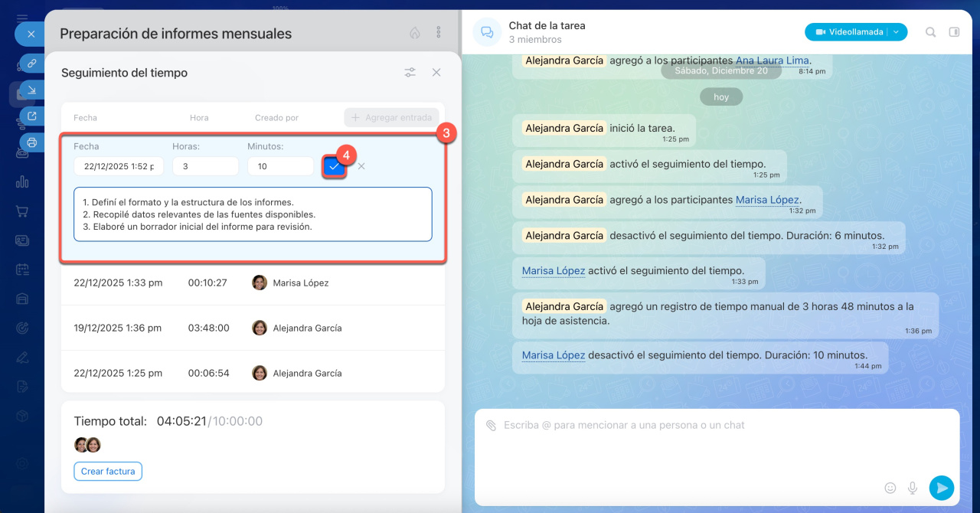Toggle the chat sidebar panel icon
Image resolution: width=980 pixels, height=513 pixels.
click(x=954, y=32)
